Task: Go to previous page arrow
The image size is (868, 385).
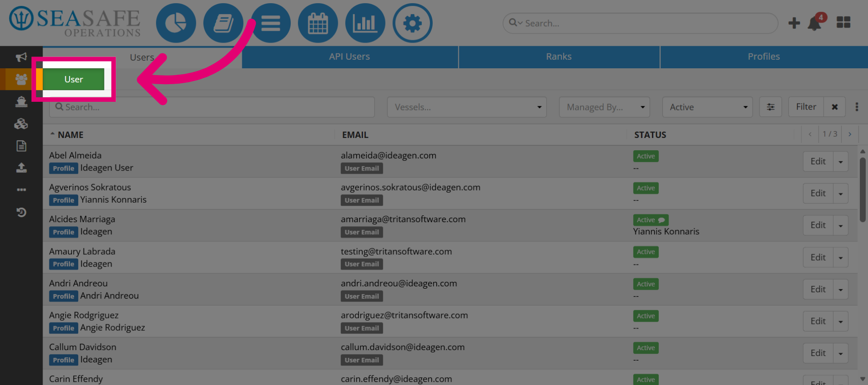Action: (x=810, y=134)
